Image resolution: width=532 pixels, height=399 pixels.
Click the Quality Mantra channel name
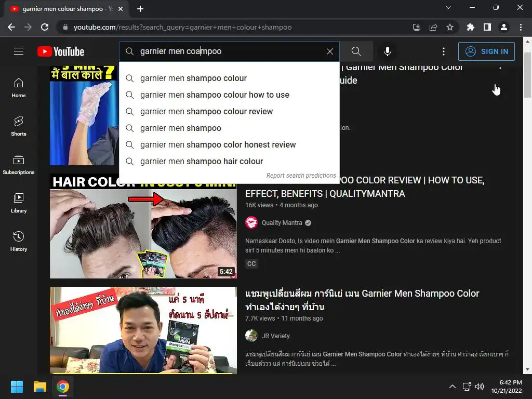[282, 223]
